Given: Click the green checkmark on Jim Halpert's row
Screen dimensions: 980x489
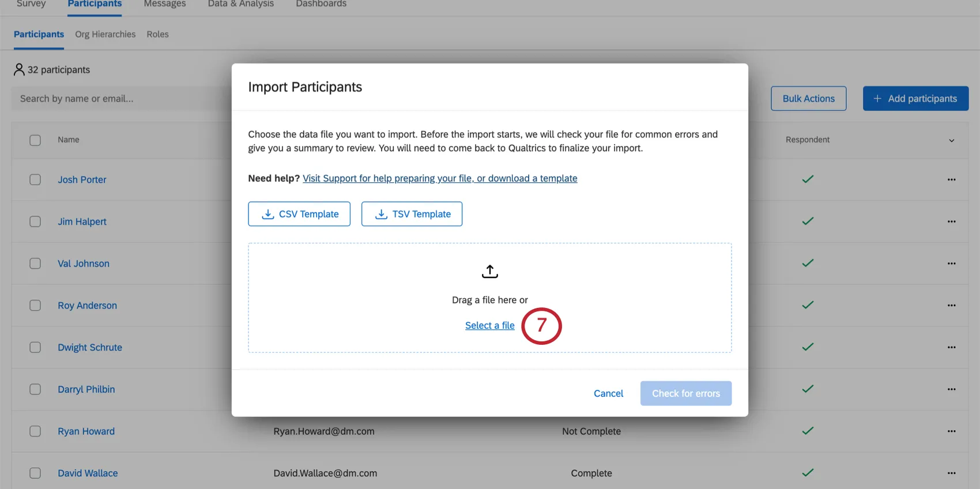Looking at the screenshot, I should (x=807, y=221).
